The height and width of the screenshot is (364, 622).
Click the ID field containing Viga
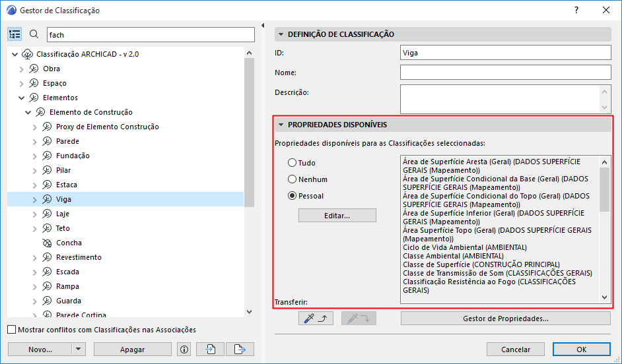[x=505, y=53]
